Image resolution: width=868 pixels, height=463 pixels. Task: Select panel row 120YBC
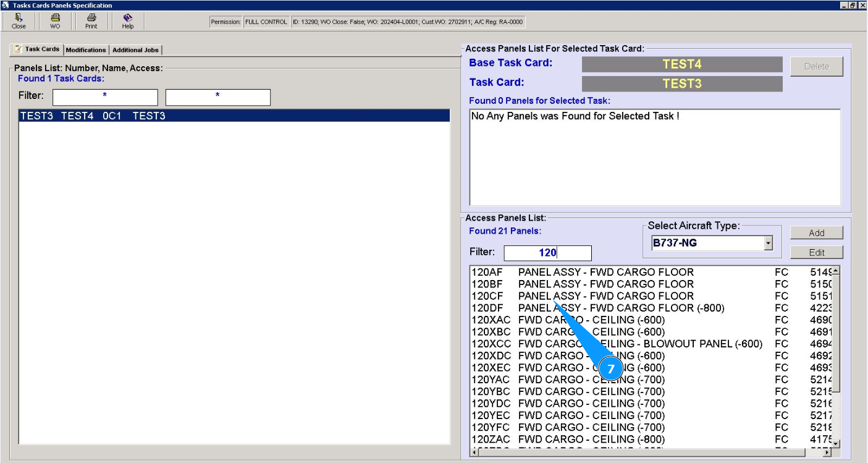(x=651, y=392)
